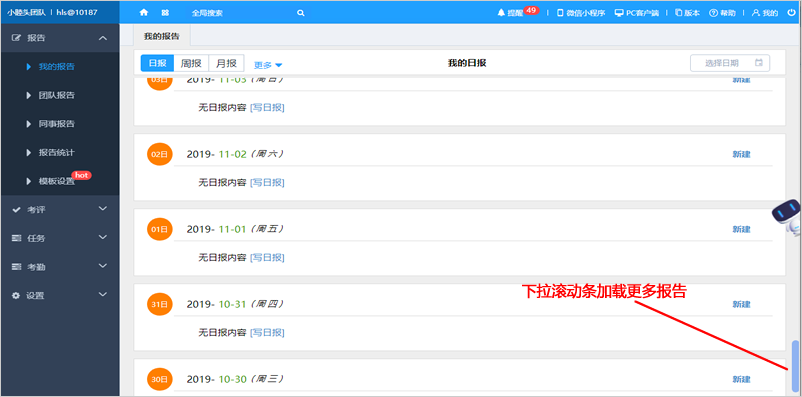Click 写日报 under 2019-11-01

click(x=267, y=257)
